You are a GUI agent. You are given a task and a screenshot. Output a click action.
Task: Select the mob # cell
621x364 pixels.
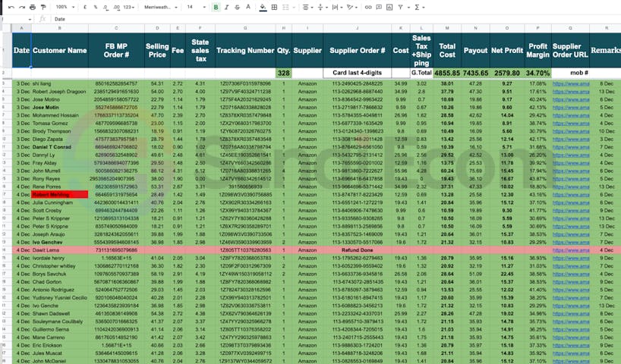[571, 73]
